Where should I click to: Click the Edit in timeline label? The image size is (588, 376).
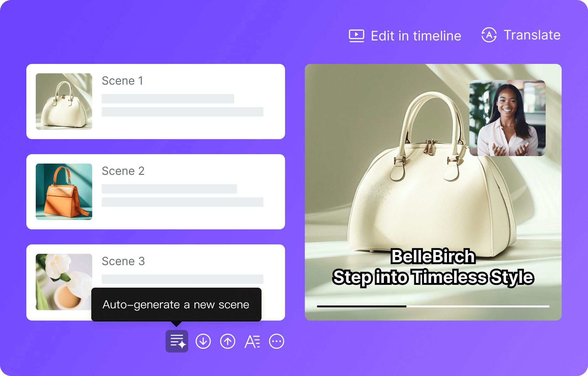[x=416, y=36]
